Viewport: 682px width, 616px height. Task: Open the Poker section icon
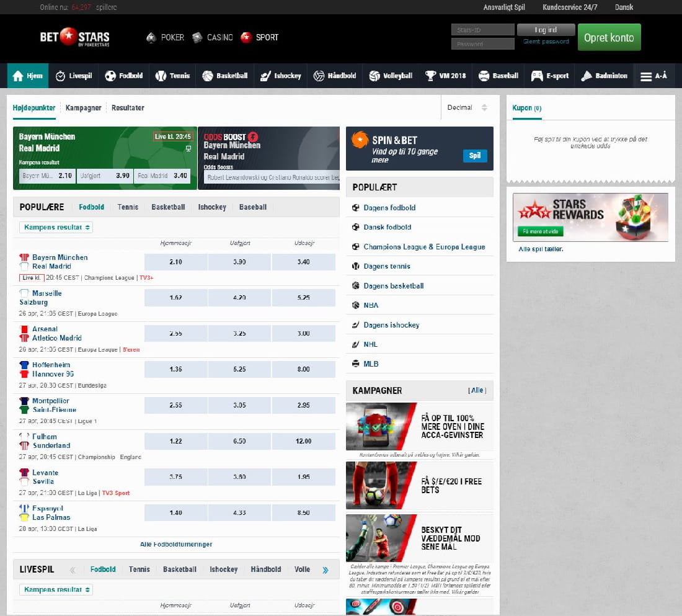coord(151,37)
